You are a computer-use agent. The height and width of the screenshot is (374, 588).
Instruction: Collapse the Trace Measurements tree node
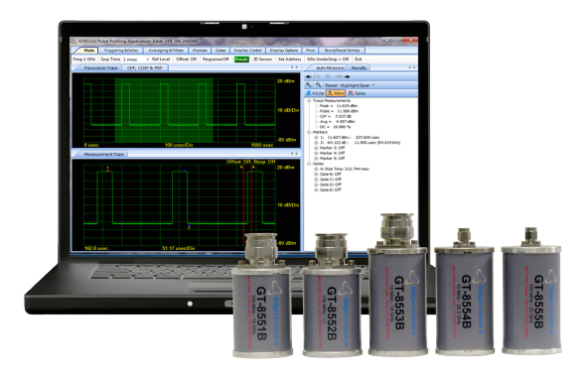point(309,101)
